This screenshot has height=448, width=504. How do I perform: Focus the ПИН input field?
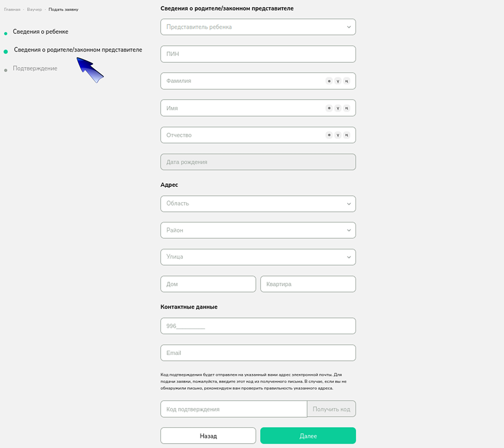click(258, 54)
